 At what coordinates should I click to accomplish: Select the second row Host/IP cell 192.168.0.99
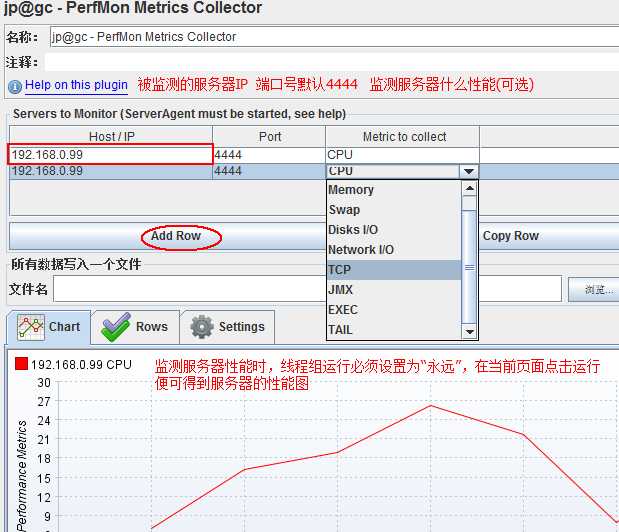111,171
